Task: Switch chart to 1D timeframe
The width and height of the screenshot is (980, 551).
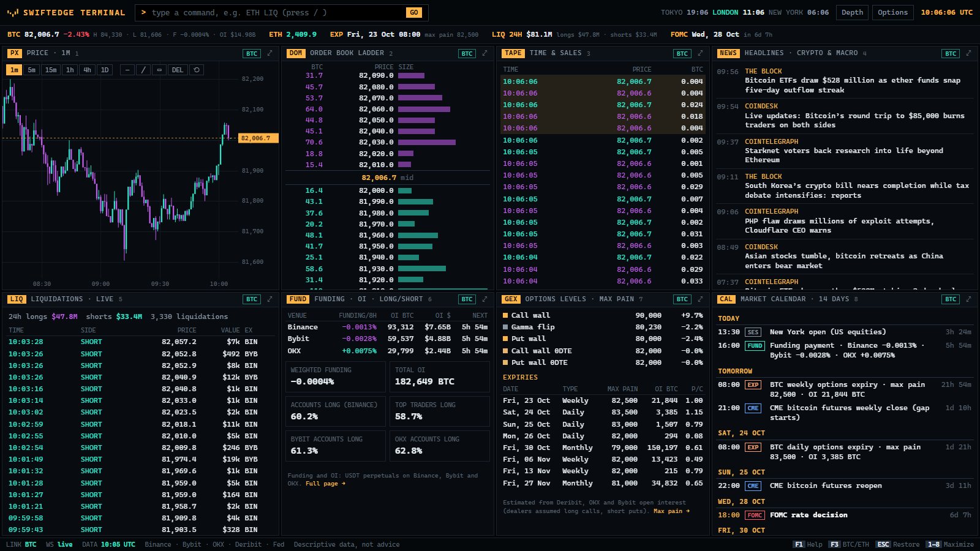Action: click(x=105, y=70)
